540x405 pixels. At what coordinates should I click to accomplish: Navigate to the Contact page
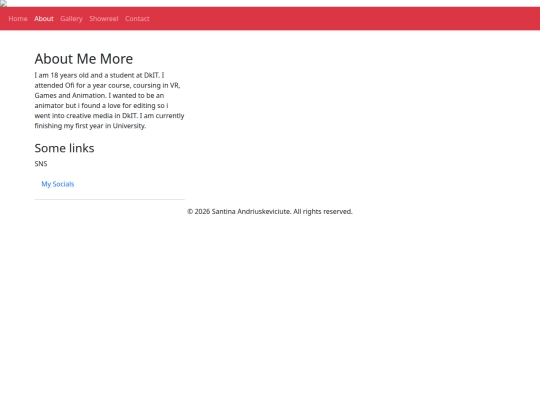[x=137, y=19]
